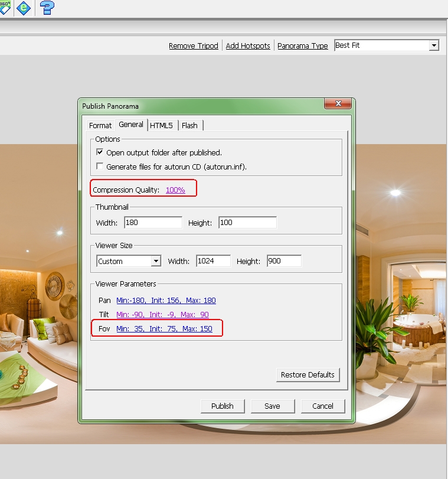Expand the Panorama Type dropdown
The image size is (448, 479).
point(434,45)
